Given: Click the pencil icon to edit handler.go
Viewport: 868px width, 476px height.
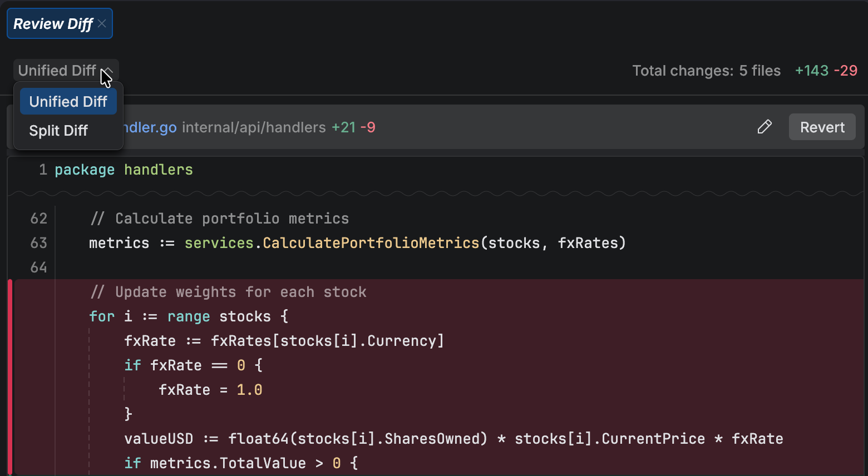Looking at the screenshot, I should pos(765,127).
